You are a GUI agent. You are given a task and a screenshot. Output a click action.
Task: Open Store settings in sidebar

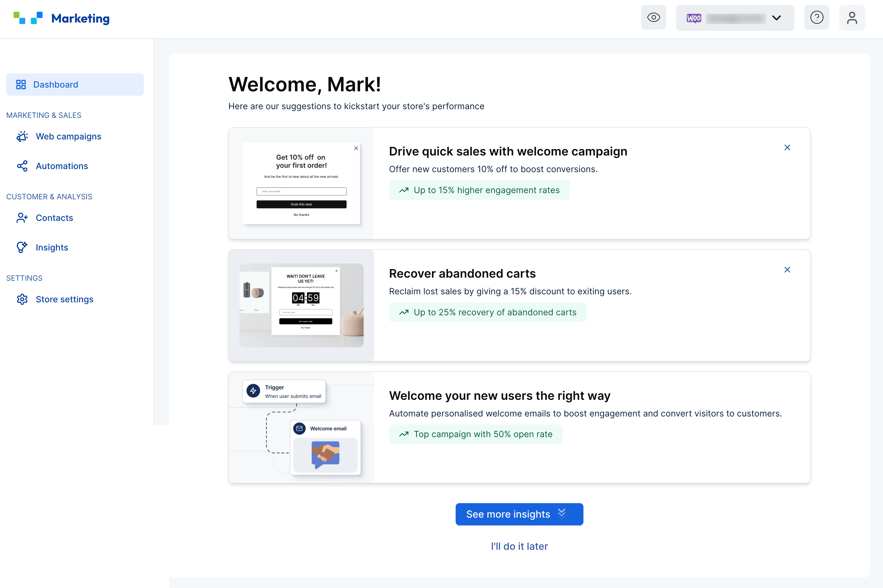coord(64,299)
